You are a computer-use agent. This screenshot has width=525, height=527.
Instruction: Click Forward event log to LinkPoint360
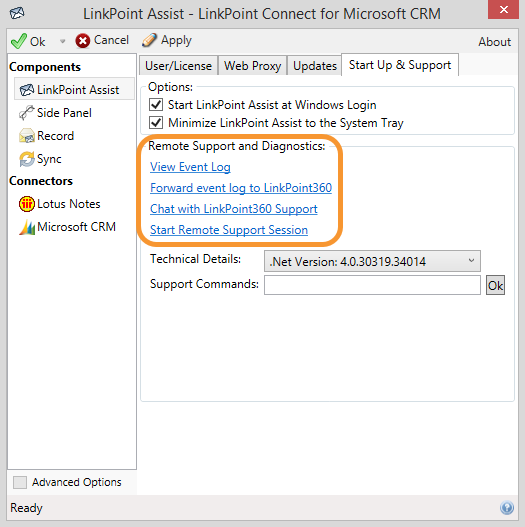coord(241,188)
